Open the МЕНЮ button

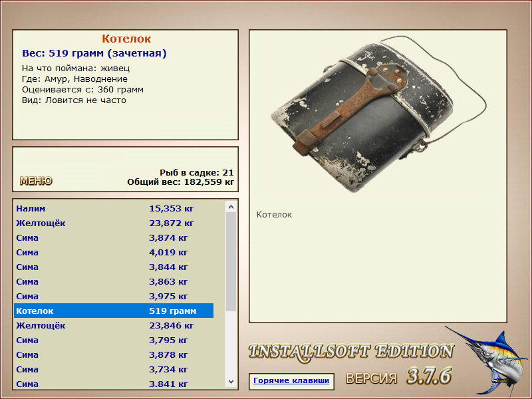click(36, 181)
